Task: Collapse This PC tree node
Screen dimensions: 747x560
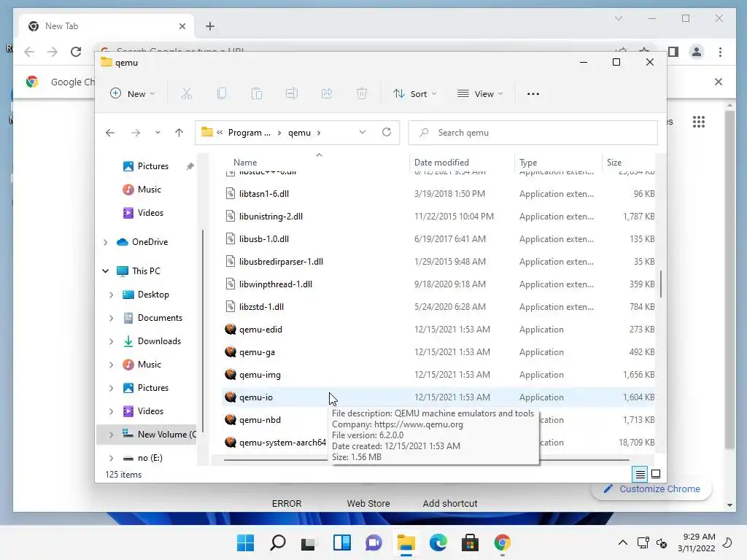Action: [105, 271]
